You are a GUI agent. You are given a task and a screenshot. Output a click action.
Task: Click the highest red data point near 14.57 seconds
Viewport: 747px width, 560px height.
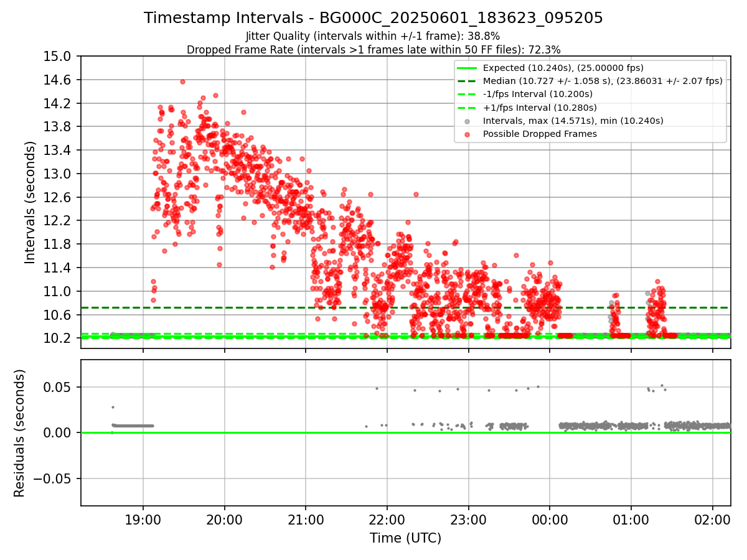(x=182, y=82)
